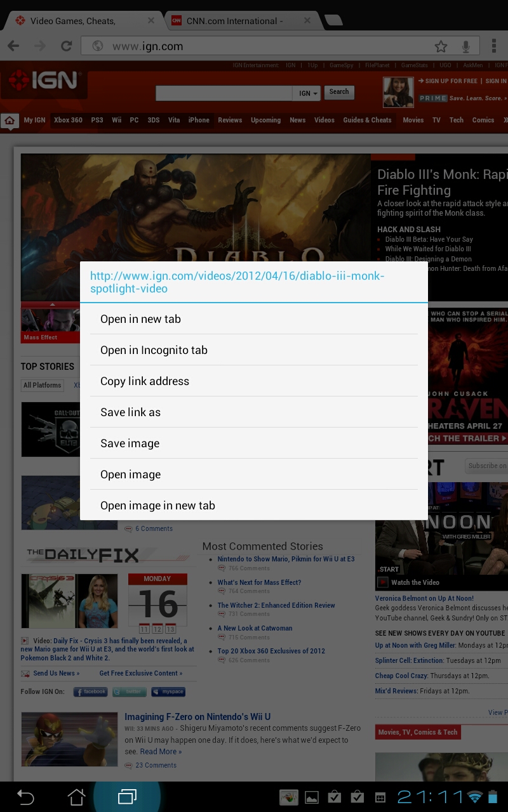
Task: Click Get Free Exclusive Content link
Action: [140, 673]
